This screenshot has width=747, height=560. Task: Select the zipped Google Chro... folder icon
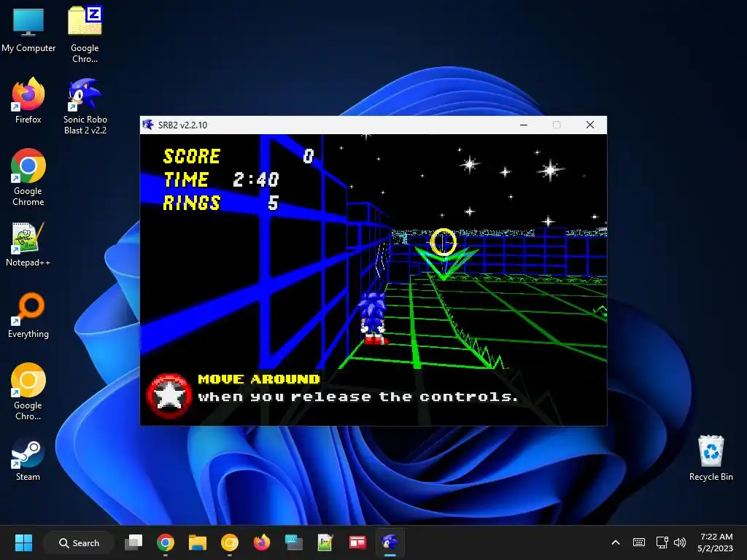[x=85, y=34]
